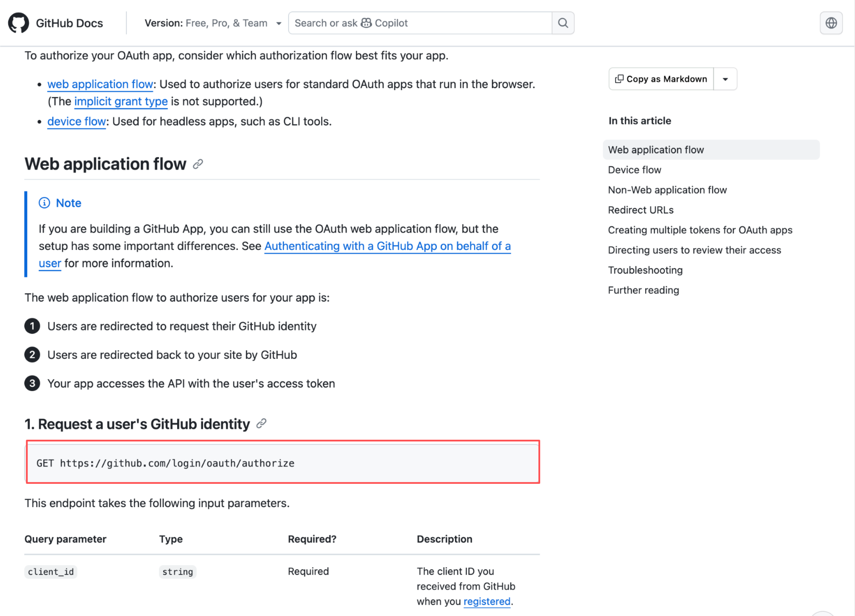Jump to Troubleshooting section
Image resolution: width=855 pixels, height=616 pixels.
(645, 270)
